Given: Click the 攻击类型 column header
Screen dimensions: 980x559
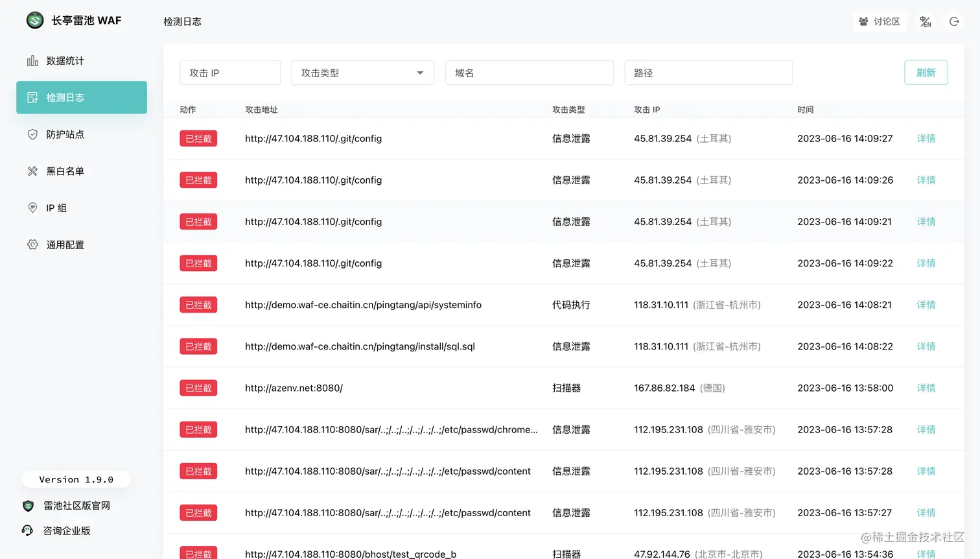Looking at the screenshot, I should [568, 110].
